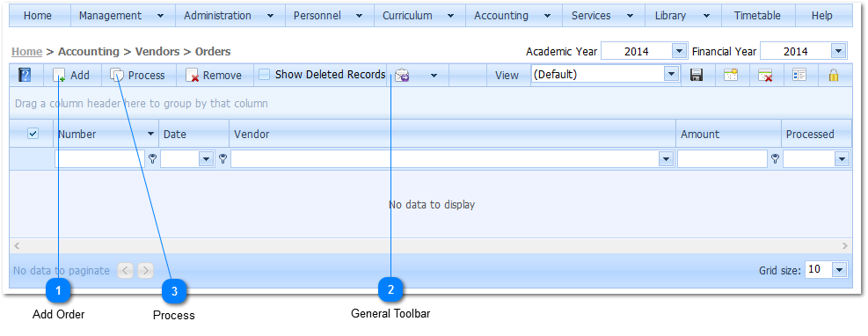Image resolution: width=868 pixels, height=336 pixels.
Task: Open the Management menu
Action: pyautogui.click(x=122, y=16)
